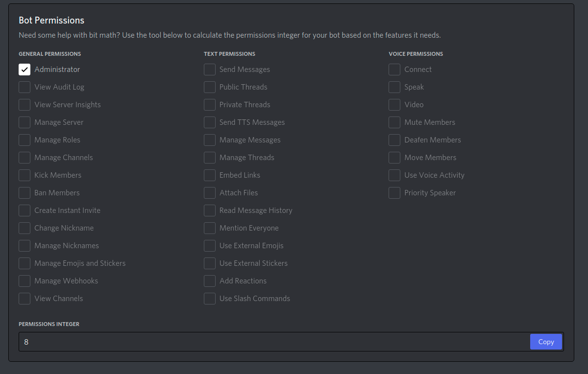The width and height of the screenshot is (588, 374).
Task: Uncheck the Administrator checkbox
Action: coord(24,70)
